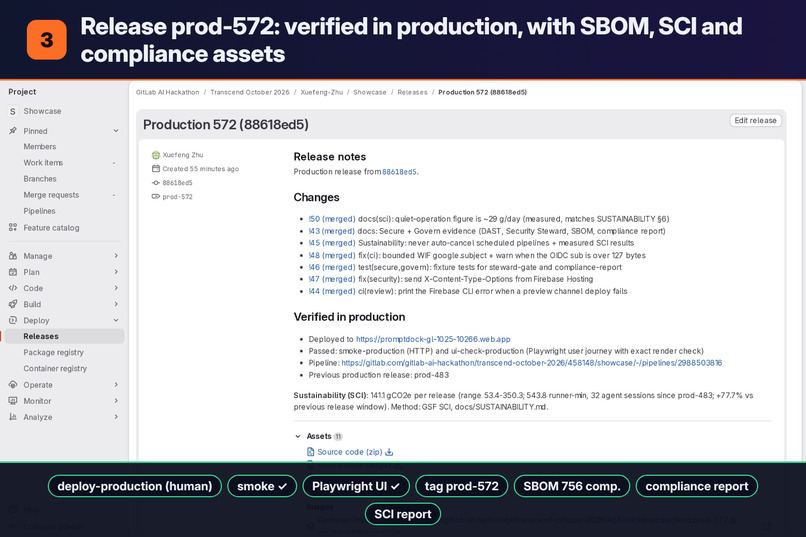806x537 pixels.
Task: Open merge request !43 (merged) link
Action: (332, 231)
